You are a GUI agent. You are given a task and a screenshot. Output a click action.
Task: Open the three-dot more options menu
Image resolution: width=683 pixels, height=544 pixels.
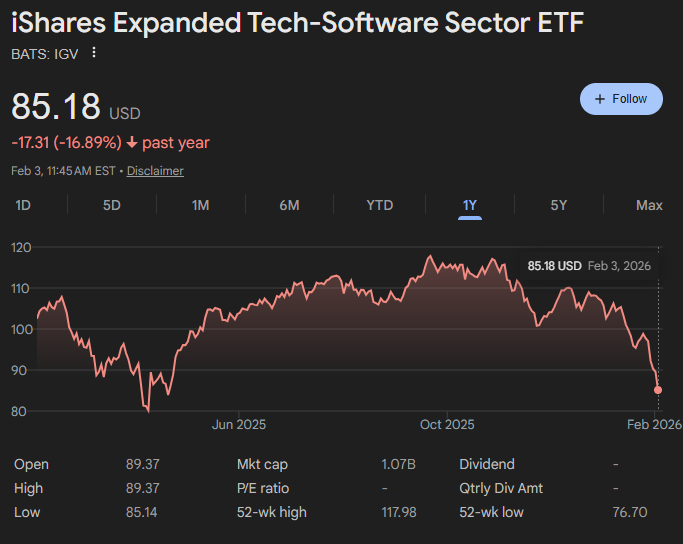(95, 53)
